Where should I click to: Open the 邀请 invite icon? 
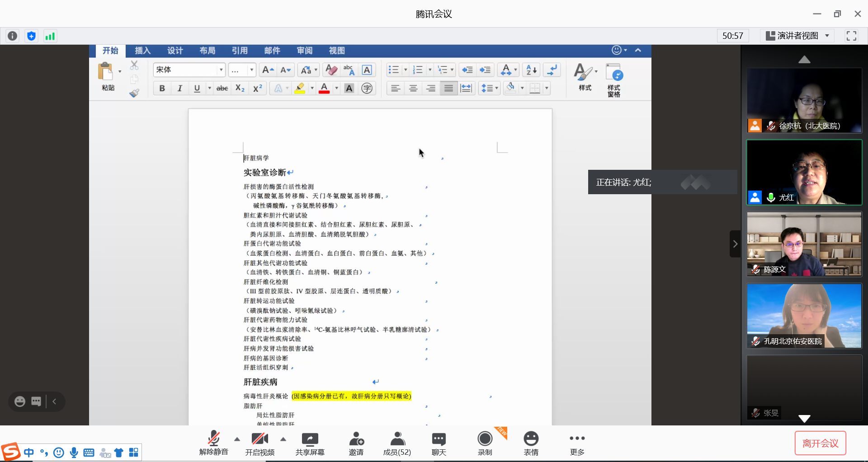tap(356, 439)
